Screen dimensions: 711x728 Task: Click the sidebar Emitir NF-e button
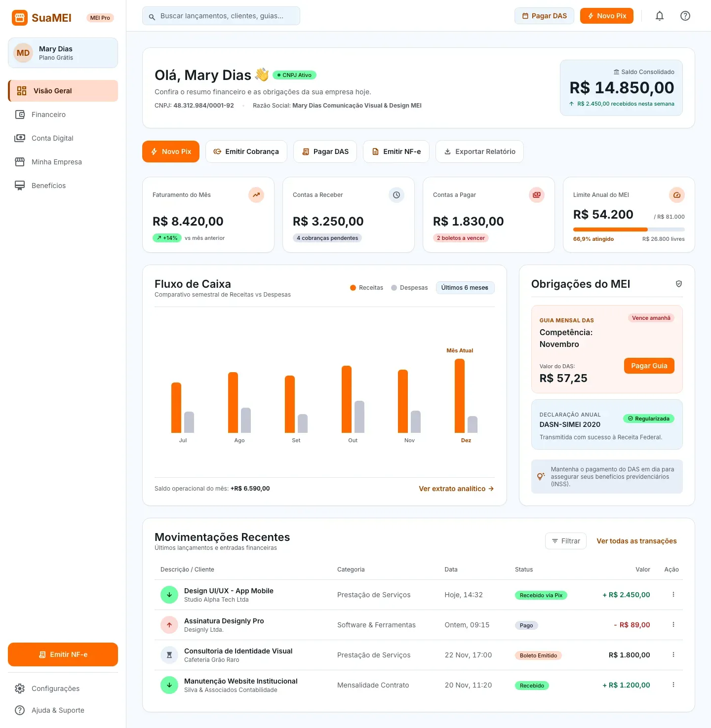coord(63,654)
